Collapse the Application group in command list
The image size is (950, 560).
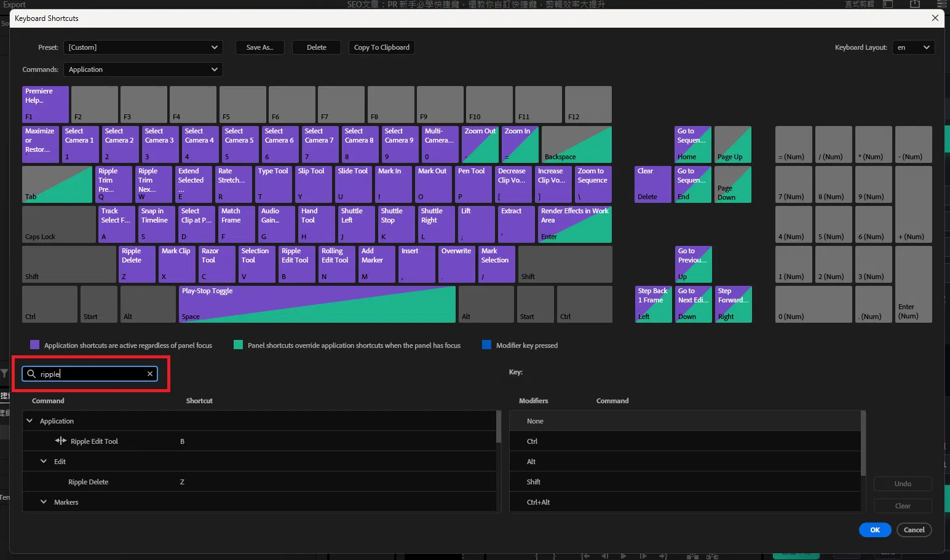point(30,421)
